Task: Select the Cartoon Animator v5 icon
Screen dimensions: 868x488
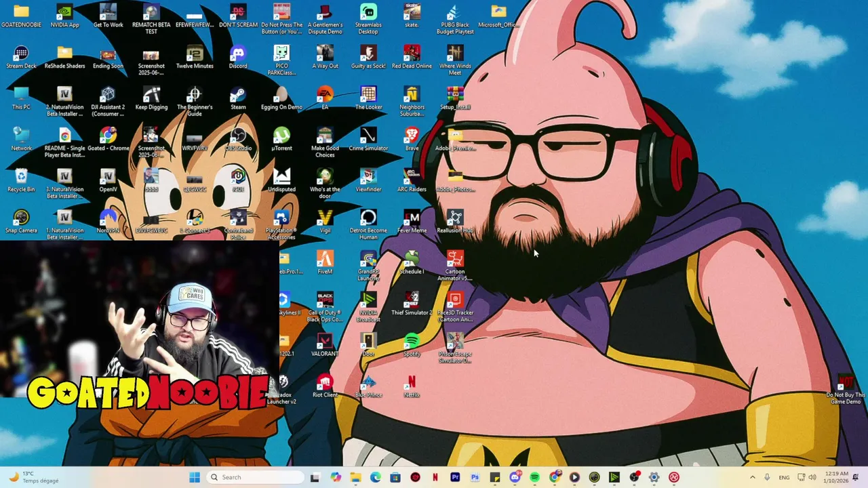Action: [455, 266]
